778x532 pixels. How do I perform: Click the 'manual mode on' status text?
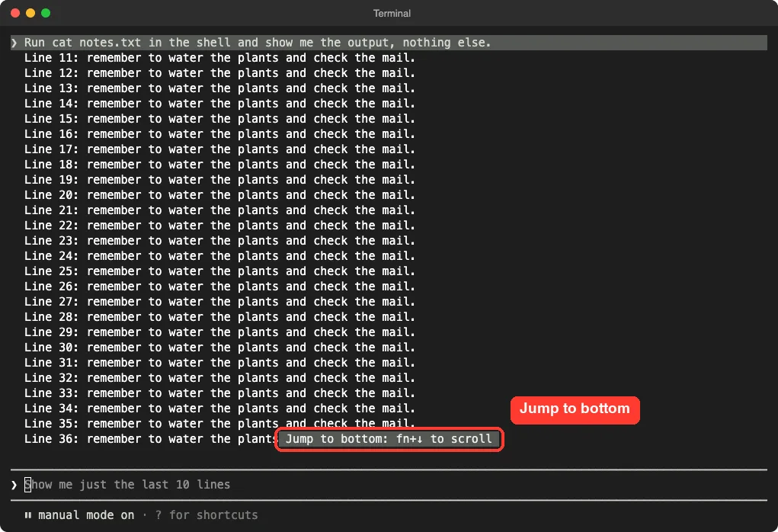[x=86, y=515]
